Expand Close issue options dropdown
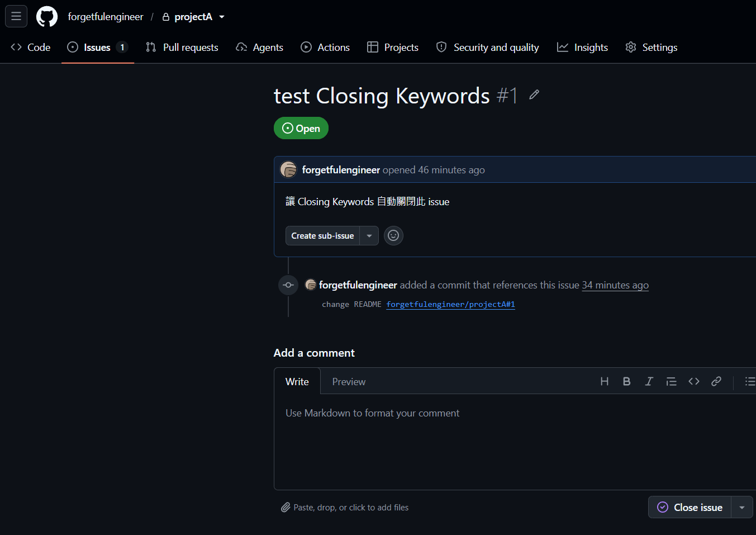The height and width of the screenshot is (535, 756). (742, 508)
